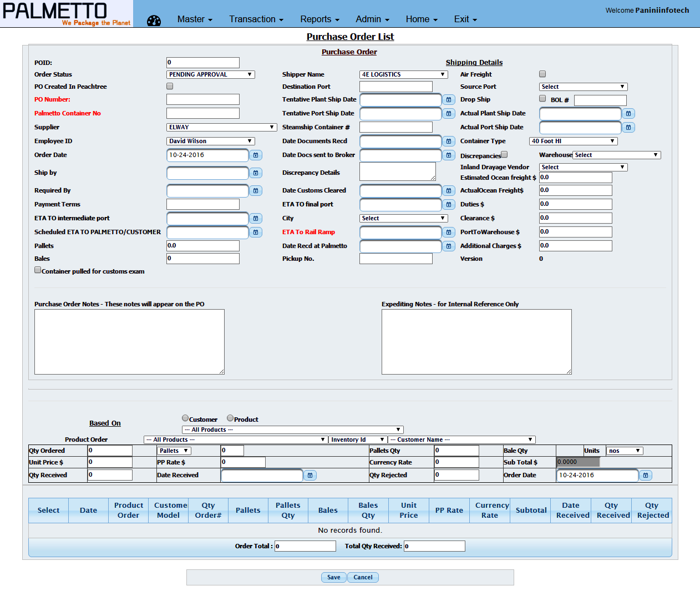Open calendar for ETA TO final port
700x596 pixels.
449,205
